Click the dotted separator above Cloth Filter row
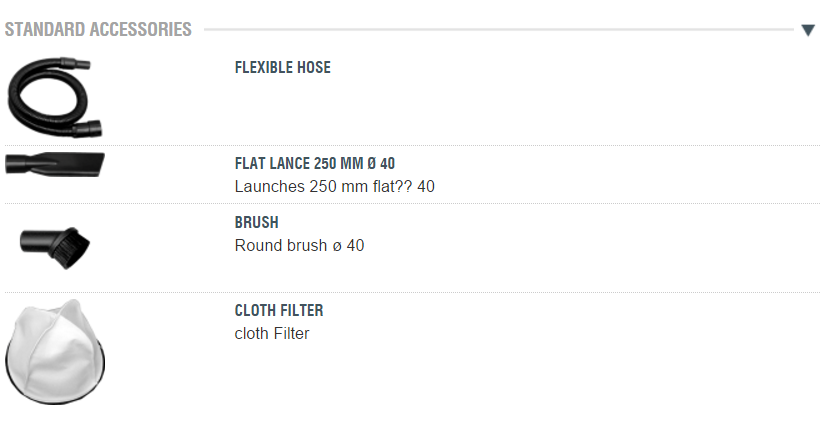Screen dimensions: 821x442 (x=412, y=292)
